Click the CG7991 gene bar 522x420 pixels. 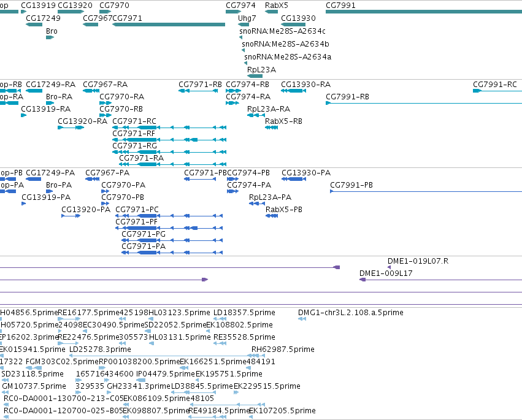[x=423, y=12]
